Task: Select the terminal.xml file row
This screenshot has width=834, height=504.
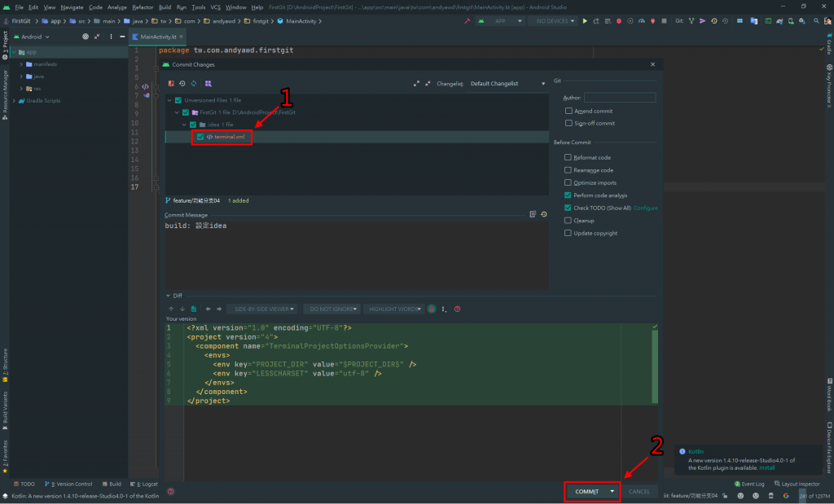Action: (357, 137)
